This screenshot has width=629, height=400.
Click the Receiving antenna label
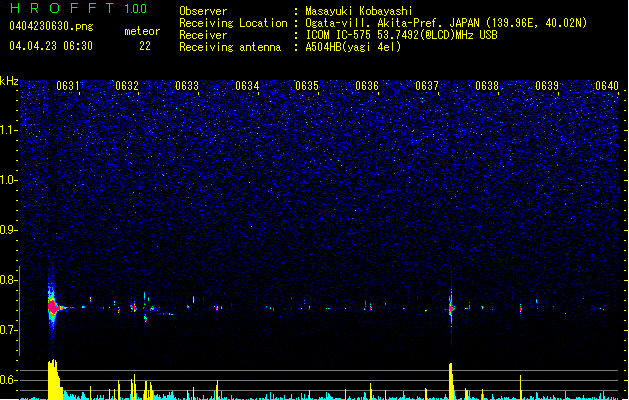[230, 47]
